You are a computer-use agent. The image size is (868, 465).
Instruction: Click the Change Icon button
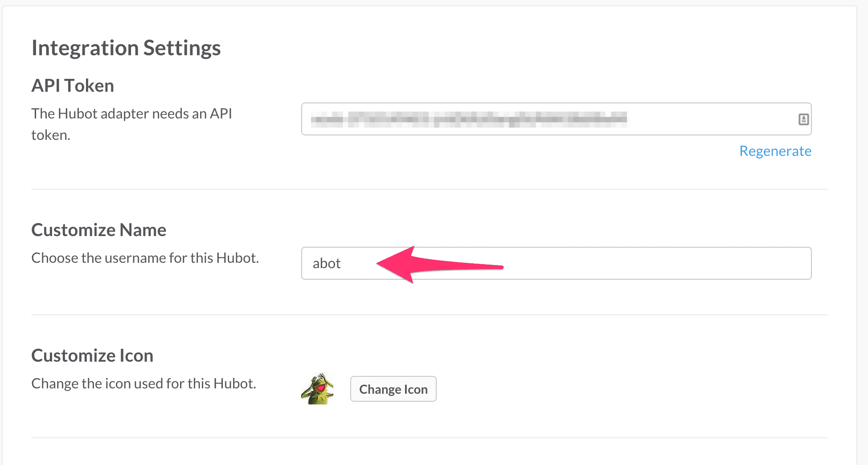click(393, 389)
